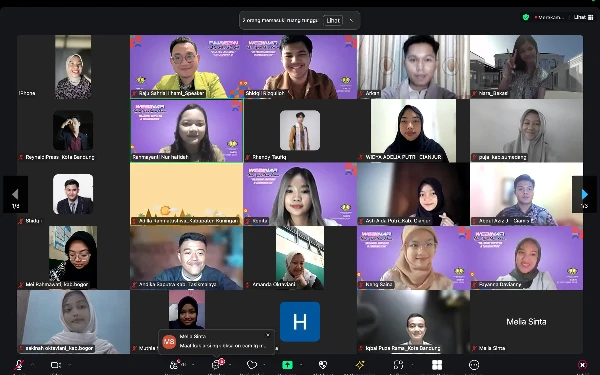Click the red recording indicator at top
This screenshot has height=375, width=600.
point(549,17)
